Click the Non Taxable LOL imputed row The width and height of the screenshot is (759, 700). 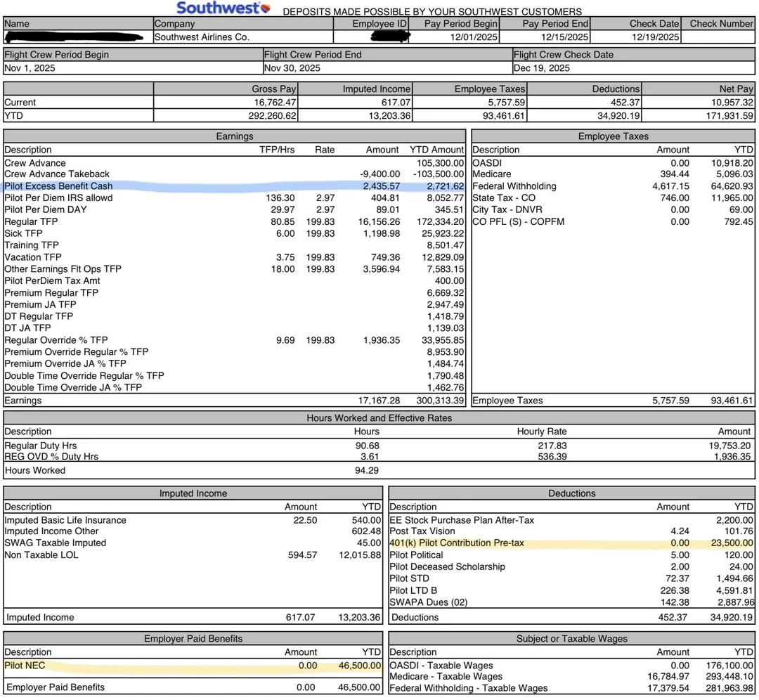coord(41,555)
